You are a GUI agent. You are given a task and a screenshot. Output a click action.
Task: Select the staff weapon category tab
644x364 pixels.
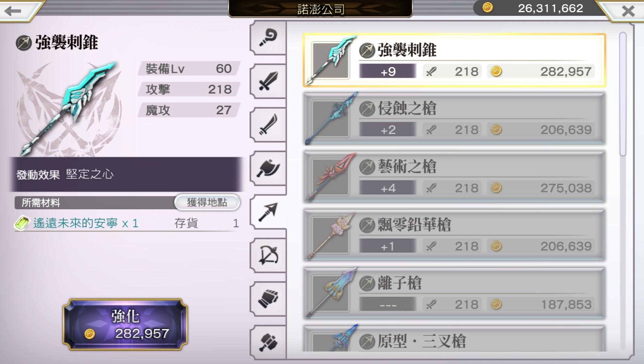268,37
